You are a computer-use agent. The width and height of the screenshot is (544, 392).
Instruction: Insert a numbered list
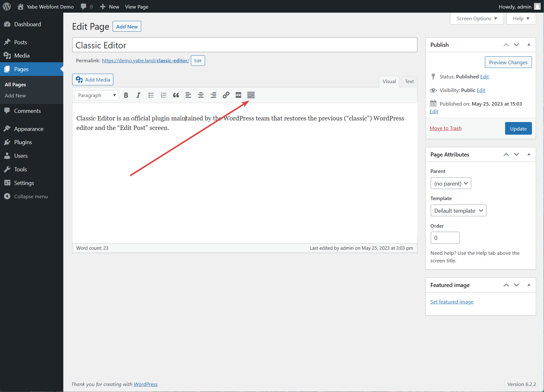click(163, 95)
